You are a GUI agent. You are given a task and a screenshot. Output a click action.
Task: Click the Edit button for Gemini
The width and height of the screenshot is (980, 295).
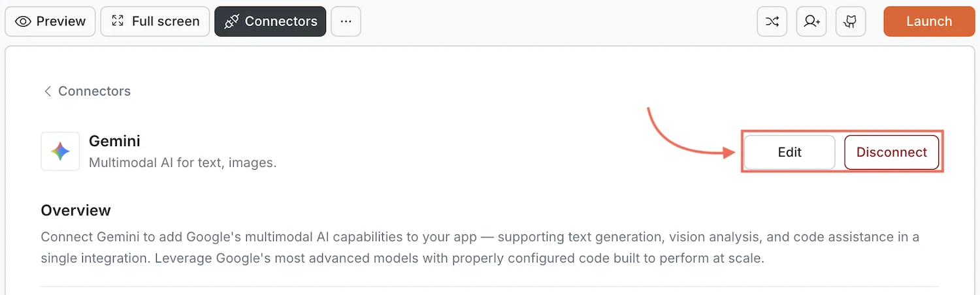pos(789,152)
